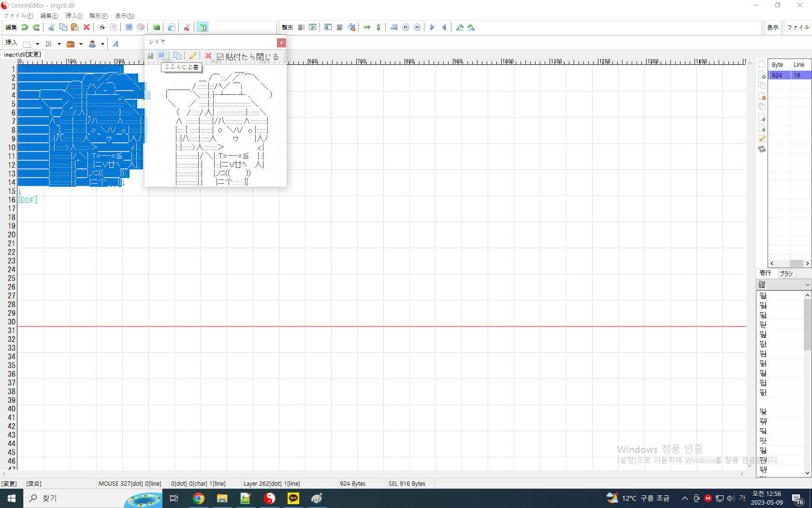The image size is (812, 508).
Task: Switch to the ブラシ tab
Action: (x=786, y=273)
